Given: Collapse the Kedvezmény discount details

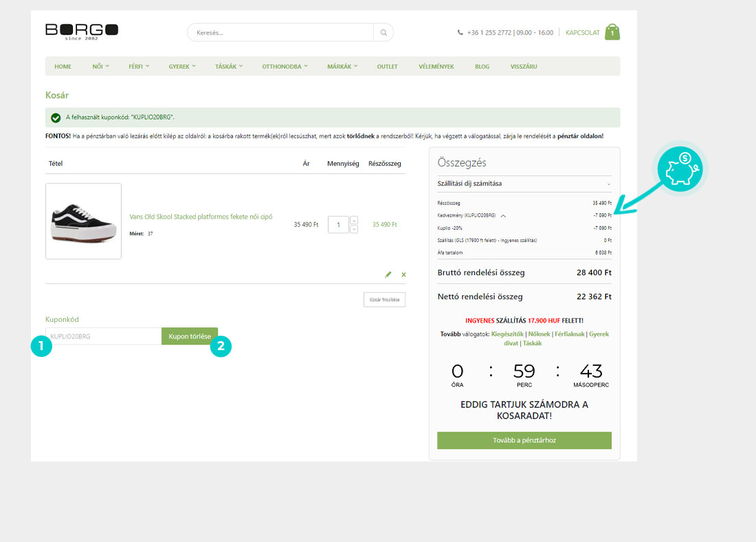Looking at the screenshot, I should (x=503, y=215).
